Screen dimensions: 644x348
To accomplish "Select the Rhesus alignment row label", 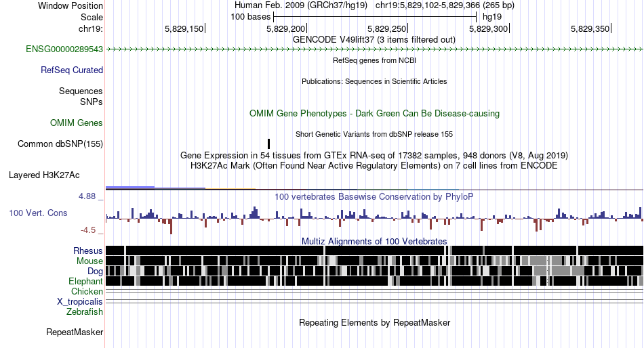I will click(x=88, y=251).
